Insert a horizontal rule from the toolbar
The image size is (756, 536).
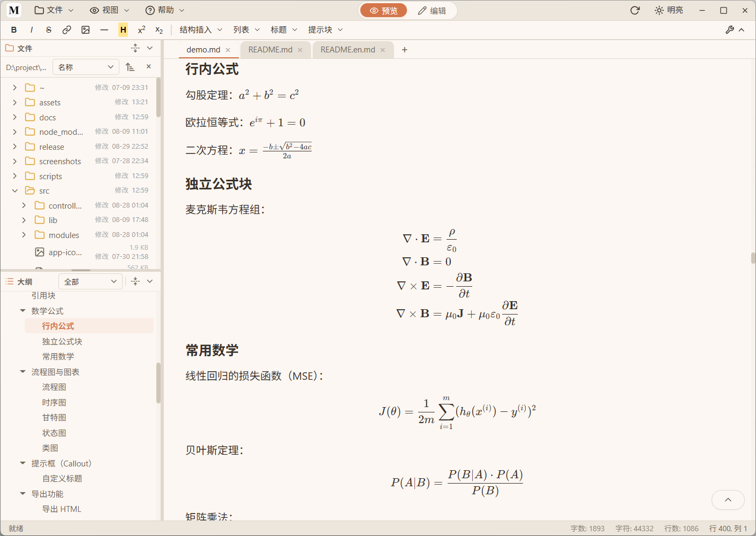click(104, 30)
